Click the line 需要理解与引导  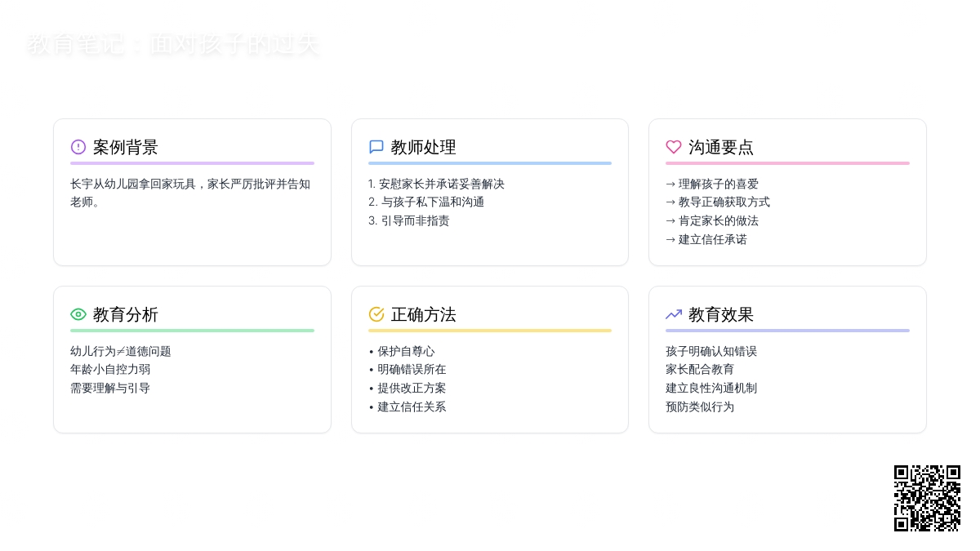[110, 388]
